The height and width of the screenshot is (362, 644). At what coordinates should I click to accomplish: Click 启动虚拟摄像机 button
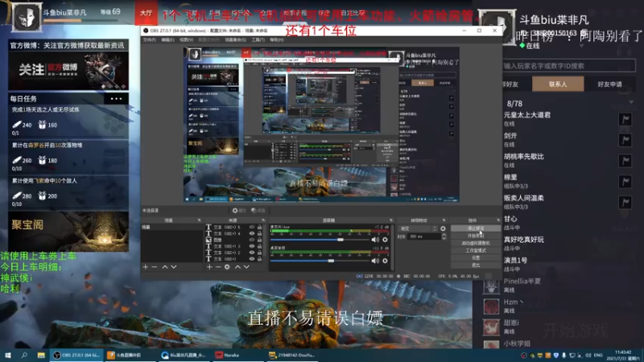pos(476,243)
